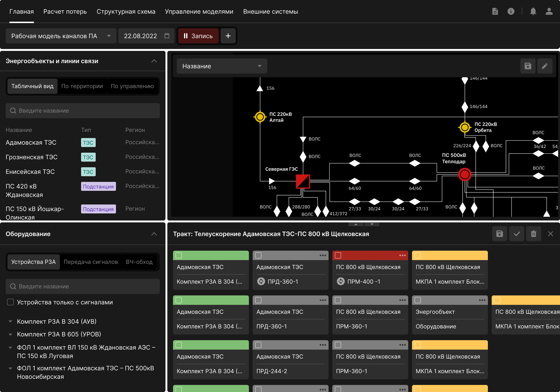Viewport: 560px width, 392px height.
Task: Open the user profile icon
Action: (x=549, y=11)
